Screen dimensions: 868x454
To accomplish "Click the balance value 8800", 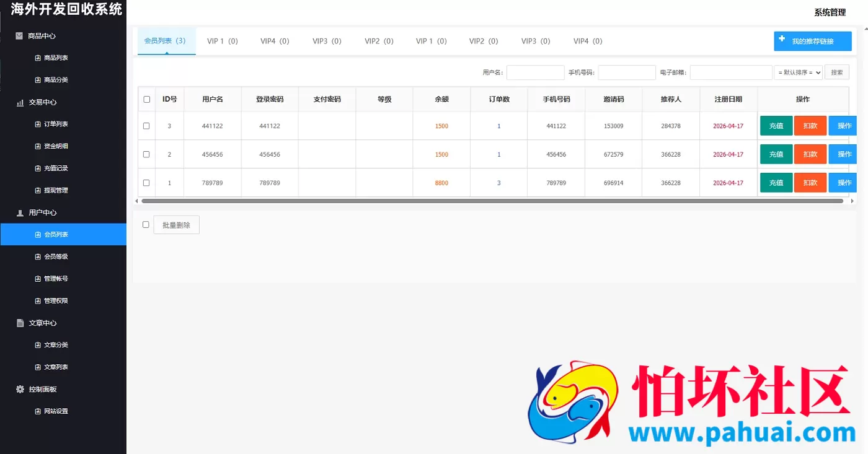I will 441,183.
